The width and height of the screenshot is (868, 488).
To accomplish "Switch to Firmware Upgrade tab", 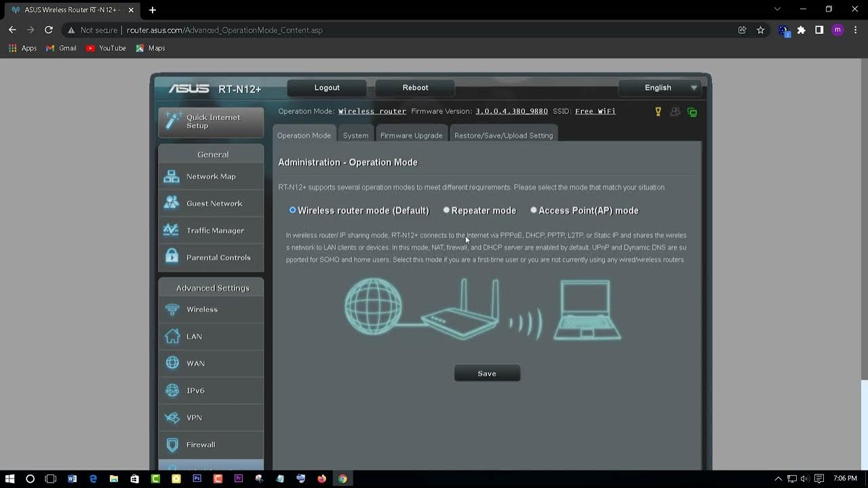I will (411, 135).
